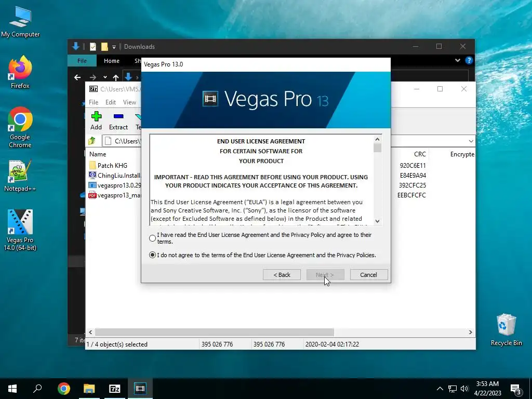Click the File Explorer icon in the taskbar
This screenshot has height=399, width=532.
pos(89,389)
